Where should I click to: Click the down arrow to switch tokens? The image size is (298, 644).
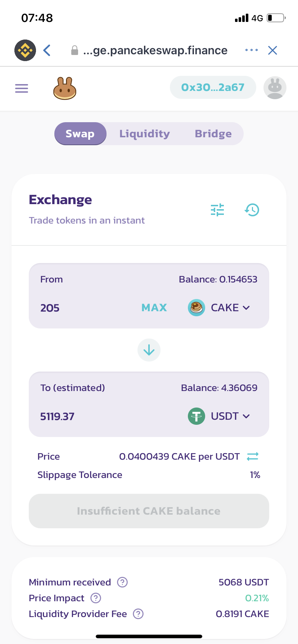coord(149,350)
